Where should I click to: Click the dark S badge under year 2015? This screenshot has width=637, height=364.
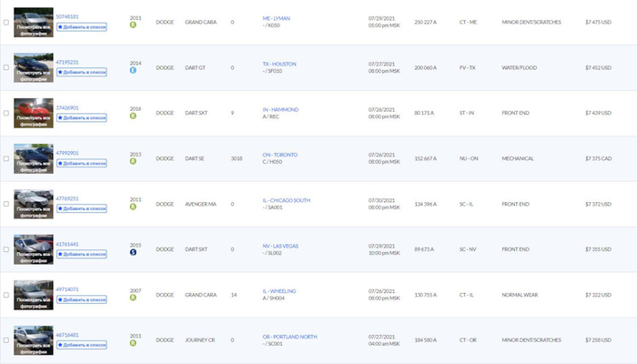click(136, 253)
